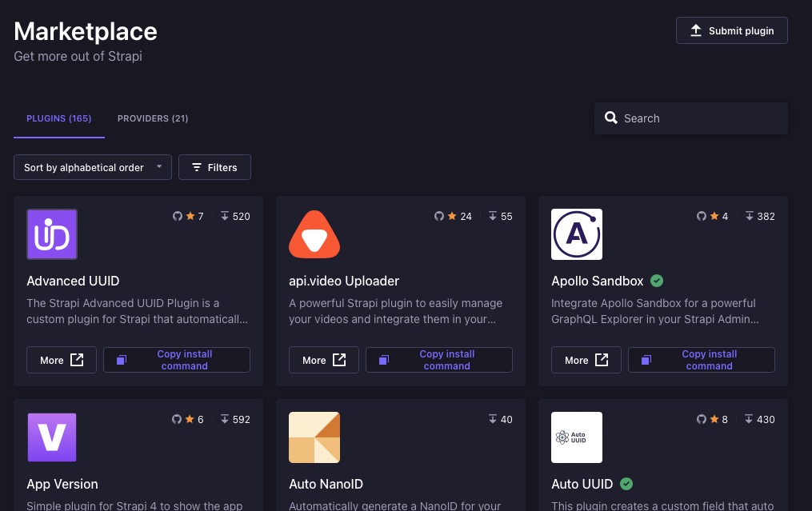Screen dimensions: 812x511
Task: Open the Sort by alphabetical order dropdown
Action: tap(92, 167)
